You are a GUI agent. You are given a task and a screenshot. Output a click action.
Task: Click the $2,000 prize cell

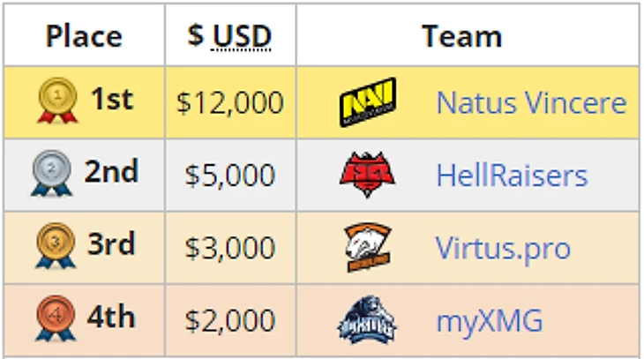click(230, 320)
